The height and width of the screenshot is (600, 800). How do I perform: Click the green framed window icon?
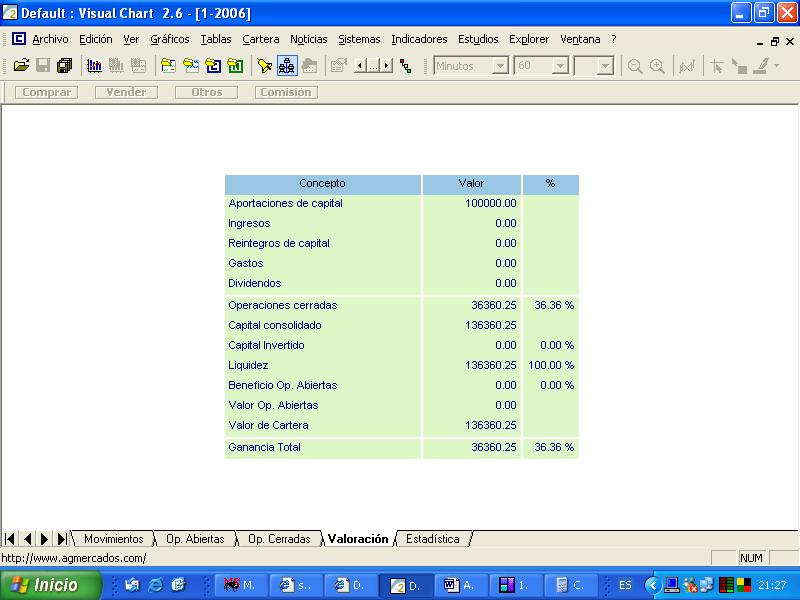(235, 66)
